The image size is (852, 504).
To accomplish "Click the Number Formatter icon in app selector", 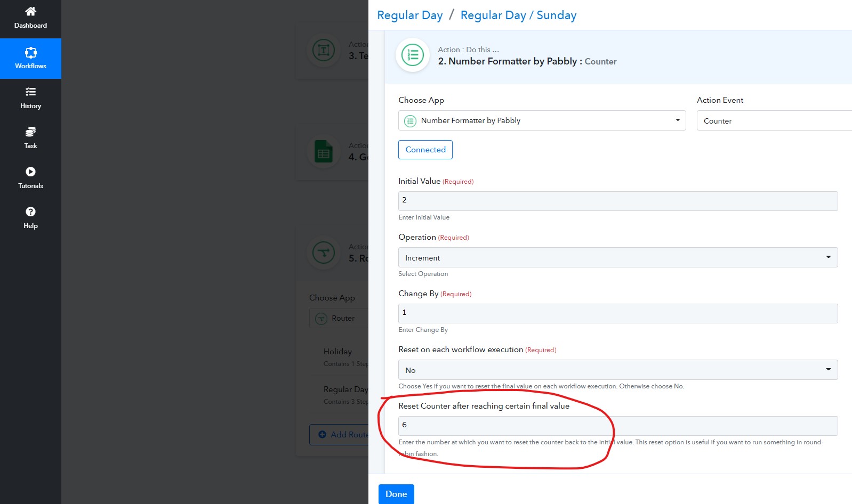I will pyautogui.click(x=410, y=121).
